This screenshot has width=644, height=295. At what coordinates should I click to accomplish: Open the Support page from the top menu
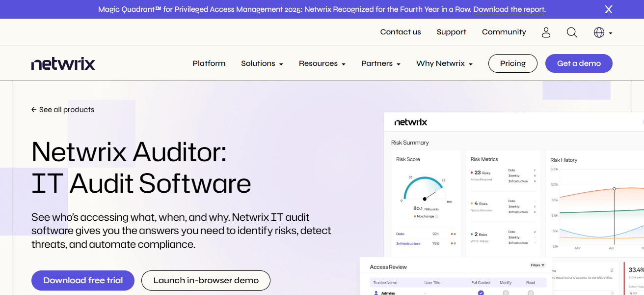451,32
